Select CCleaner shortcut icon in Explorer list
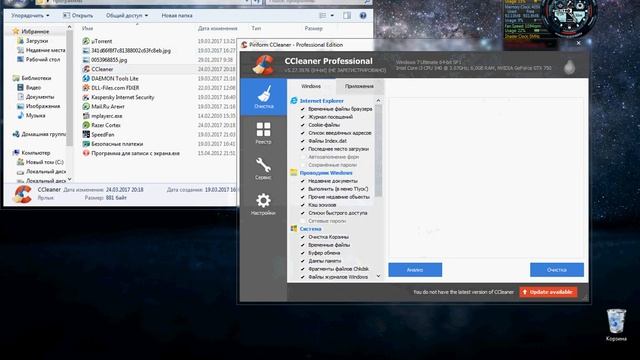The image size is (640, 360). point(86,69)
